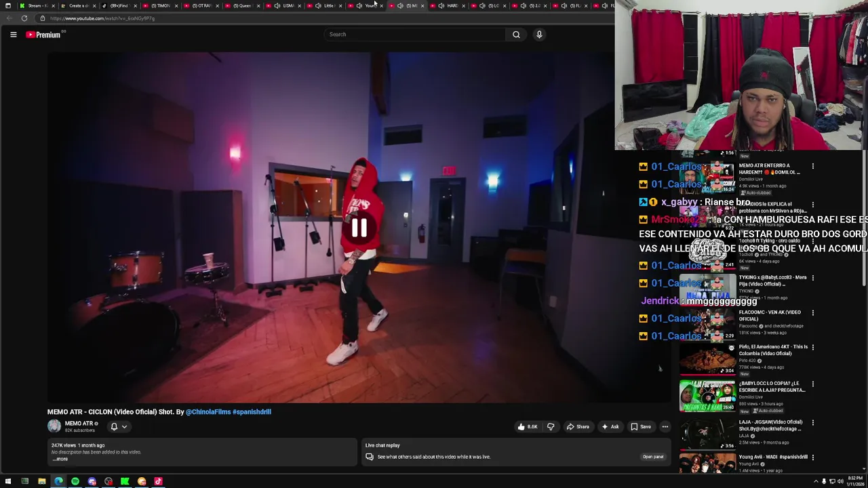This screenshot has width=868, height=488.
Task: Start voice search with the microphone icon
Action: pyautogui.click(x=539, y=35)
